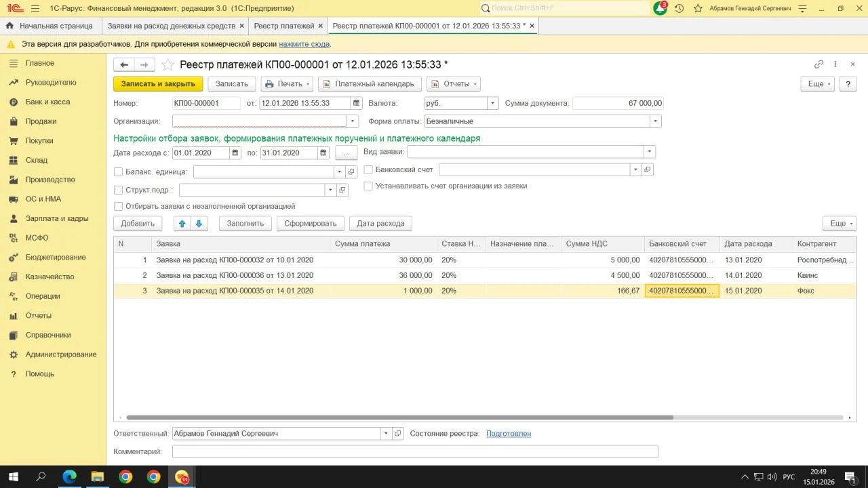868x488 pixels.
Task: Expand the Печать button menu
Action: (x=309, y=84)
